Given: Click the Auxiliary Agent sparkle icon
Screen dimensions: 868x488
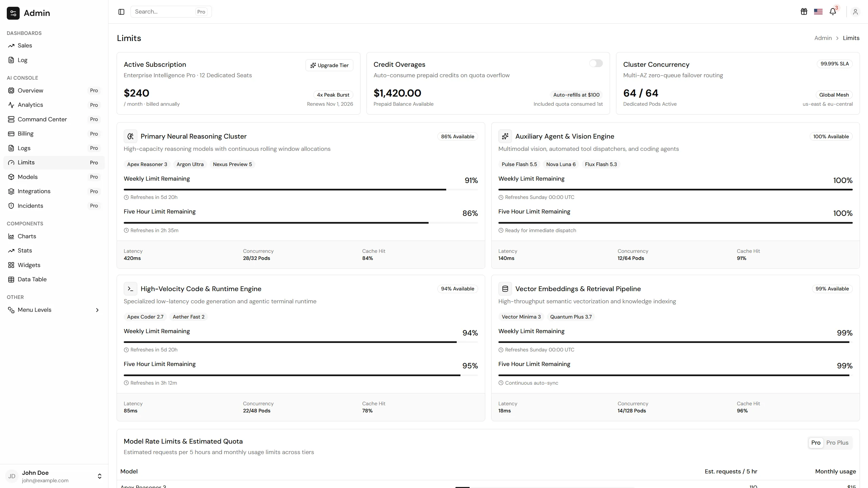Looking at the screenshot, I should (x=505, y=136).
